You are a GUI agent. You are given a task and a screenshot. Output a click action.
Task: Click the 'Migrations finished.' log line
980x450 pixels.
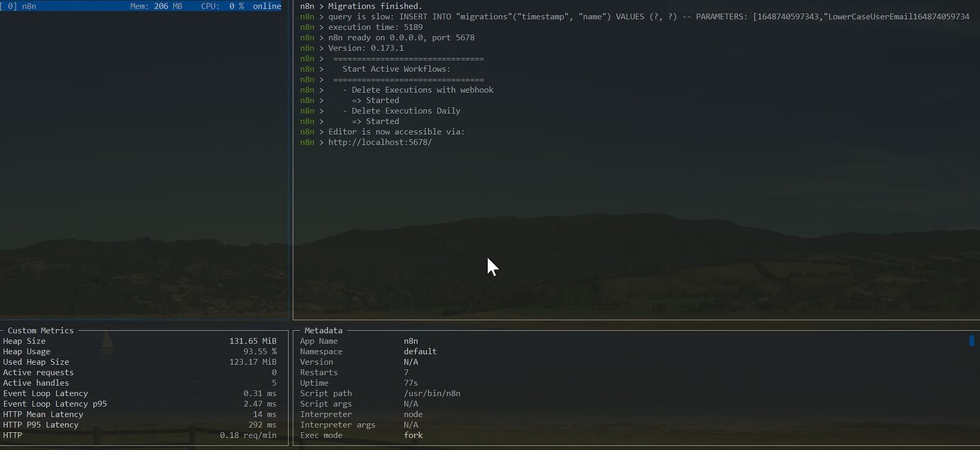pyautogui.click(x=374, y=6)
